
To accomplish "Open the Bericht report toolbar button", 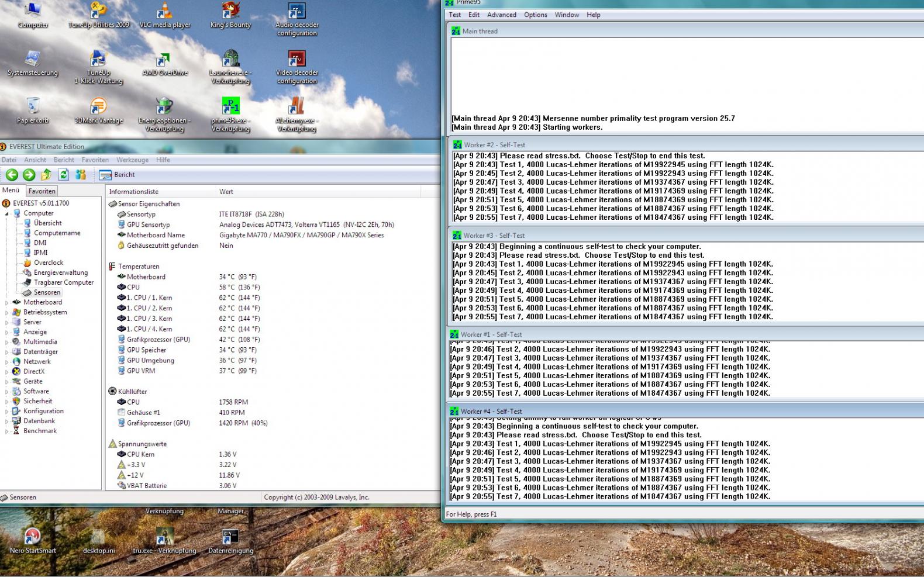I will (x=117, y=174).
